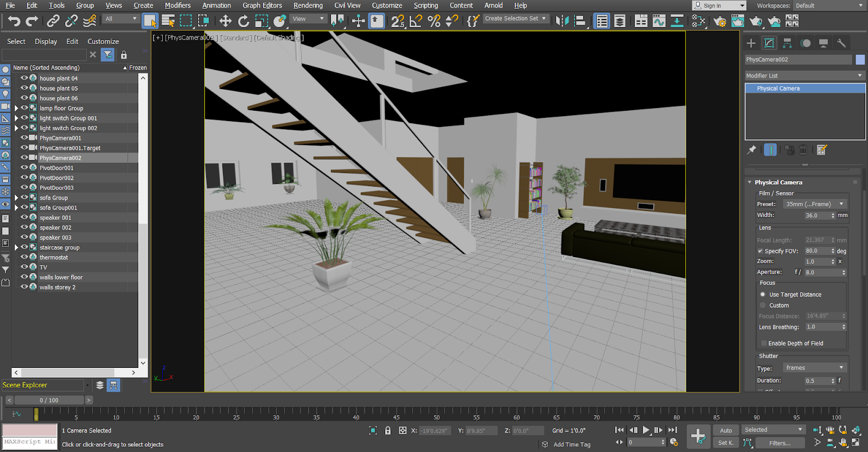
Task: Toggle visibility of walls lower floor
Action: click(24, 277)
